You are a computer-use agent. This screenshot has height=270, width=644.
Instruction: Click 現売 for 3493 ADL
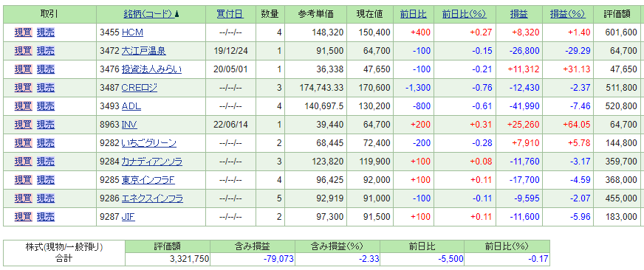click(x=45, y=106)
